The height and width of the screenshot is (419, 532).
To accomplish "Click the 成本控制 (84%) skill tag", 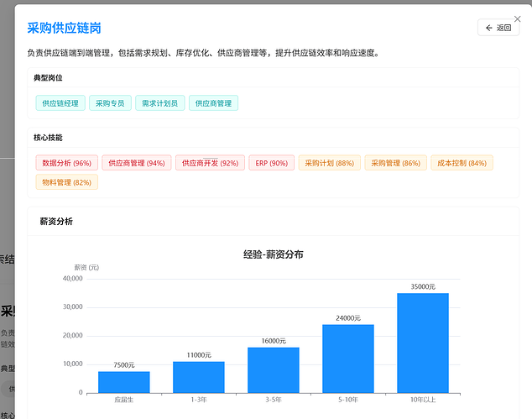I will pyautogui.click(x=462, y=163).
